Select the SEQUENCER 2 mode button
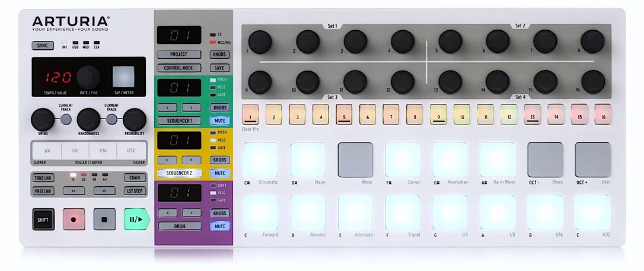 (180, 173)
